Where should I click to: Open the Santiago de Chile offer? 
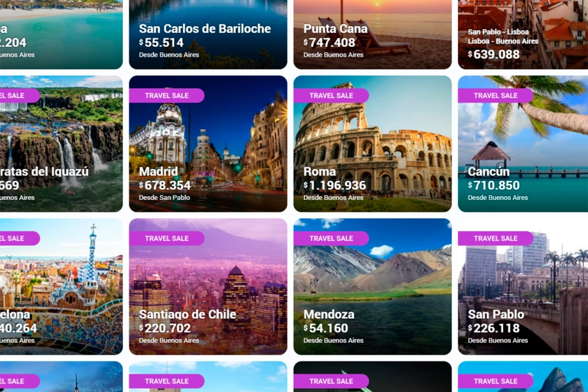tap(208, 287)
